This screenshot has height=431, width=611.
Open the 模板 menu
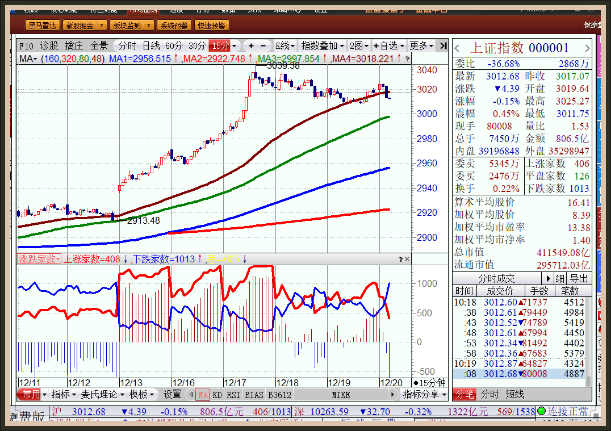pyautogui.click(x=142, y=395)
